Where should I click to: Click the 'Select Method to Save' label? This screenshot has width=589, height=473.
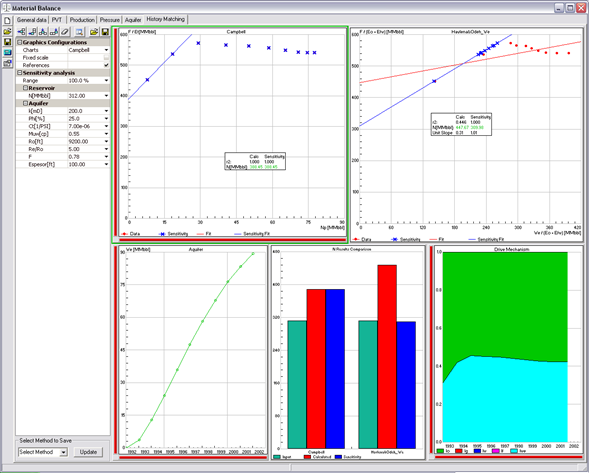click(x=45, y=441)
